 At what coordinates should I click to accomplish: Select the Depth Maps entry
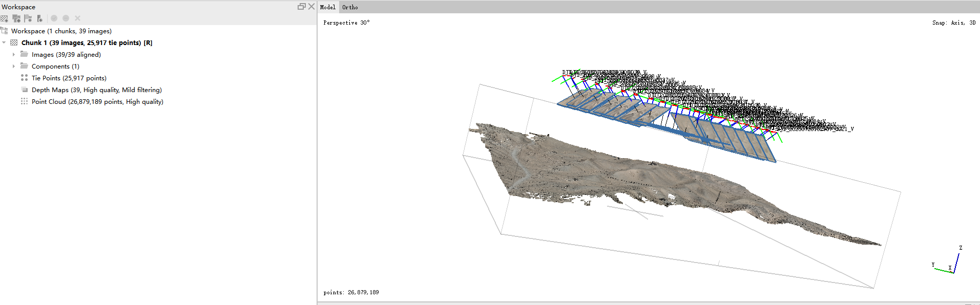(96, 90)
